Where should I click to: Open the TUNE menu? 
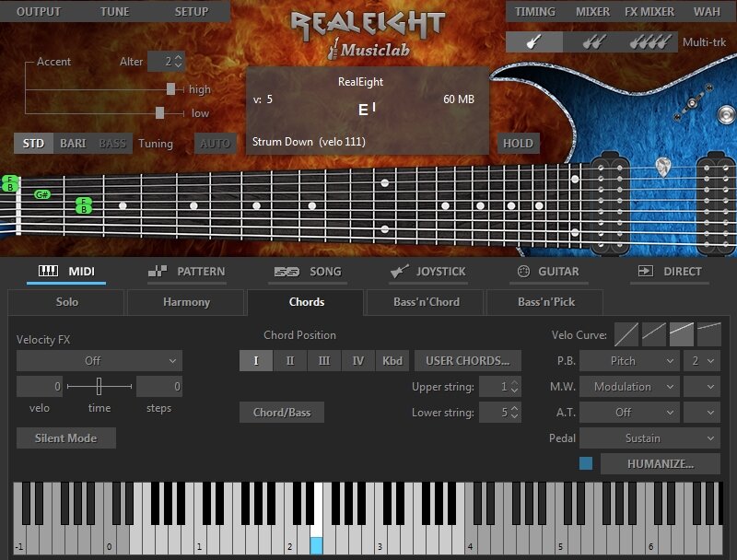click(x=114, y=12)
